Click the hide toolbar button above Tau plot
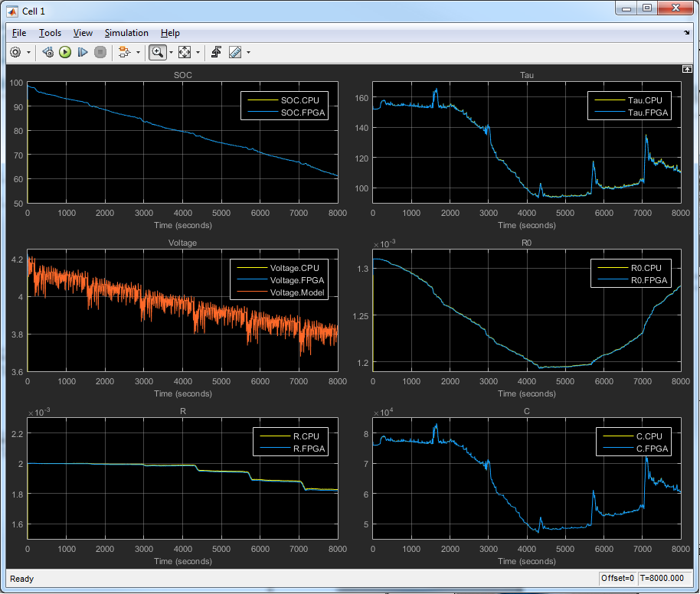This screenshot has height=594, width=700. pyautogui.click(x=687, y=69)
